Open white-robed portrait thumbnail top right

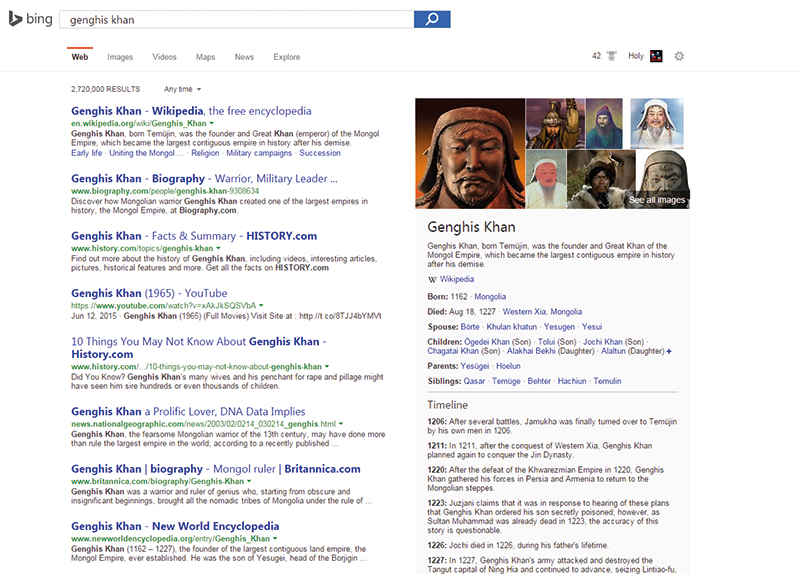point(657,123)
